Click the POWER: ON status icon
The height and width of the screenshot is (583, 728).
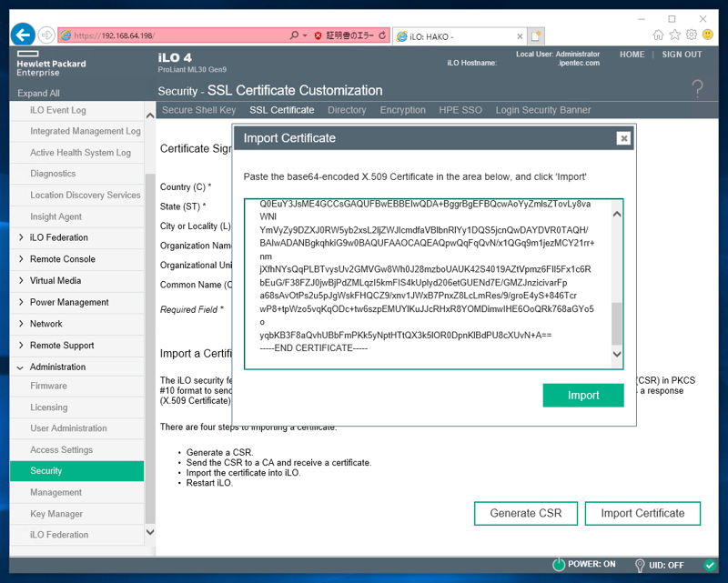pos(559,565)
